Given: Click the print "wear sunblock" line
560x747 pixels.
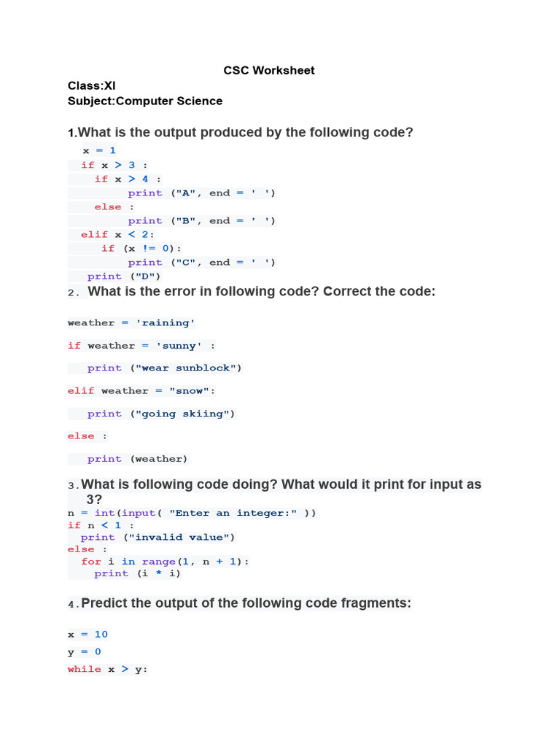Looking at the screenshot, I should pyautogui.click(x=164, y=368).
